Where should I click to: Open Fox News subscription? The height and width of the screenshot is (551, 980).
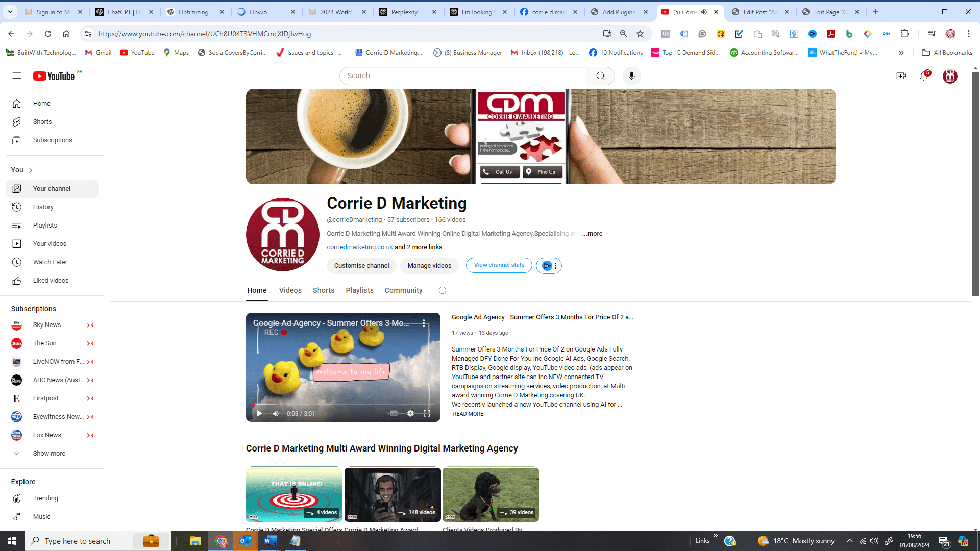click(x=52, y=435)
